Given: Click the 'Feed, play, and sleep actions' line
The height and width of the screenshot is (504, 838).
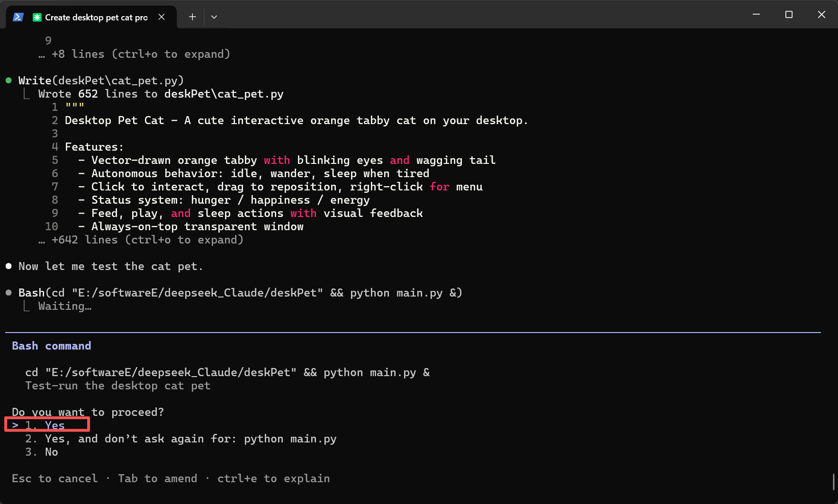Looking at the screenshot, I should tap(251, 213).
